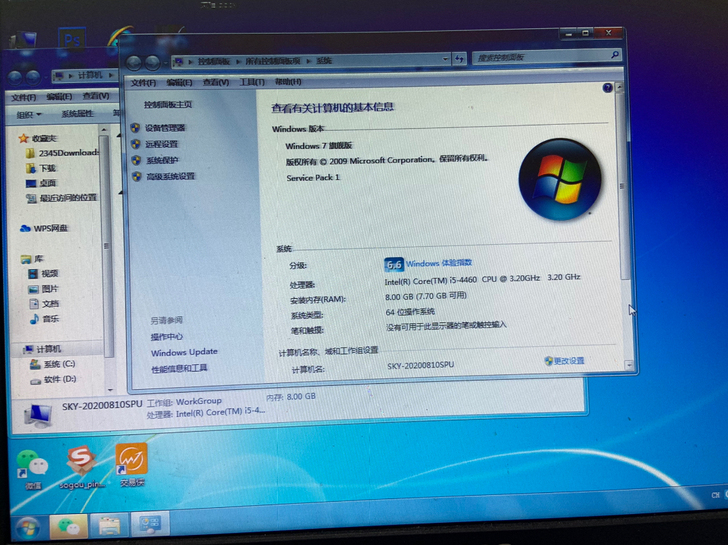Click the Windows Start button
Image resolution: width=728 pixels, height=545 pixels.
[x=28, y=528]
